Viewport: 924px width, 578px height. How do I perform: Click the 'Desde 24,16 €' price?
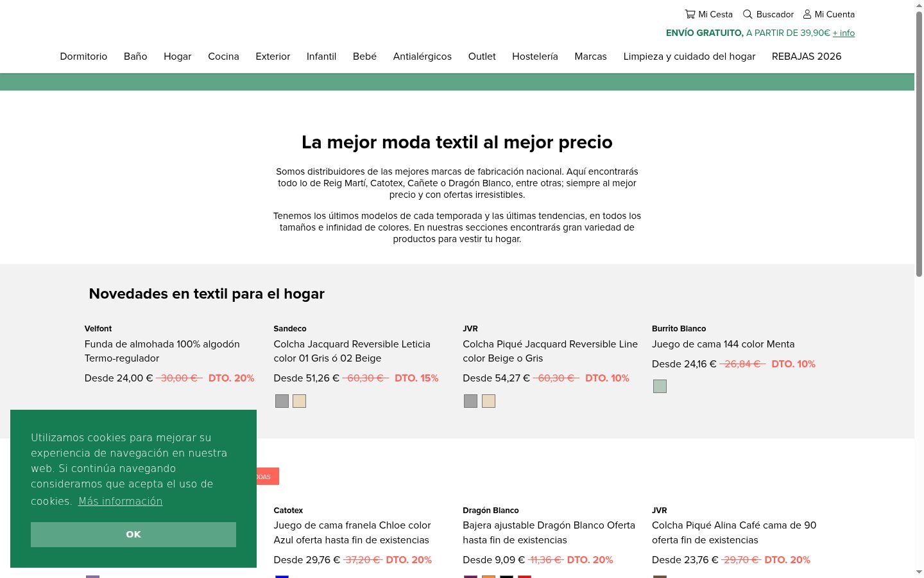click(x=684, y=364)
